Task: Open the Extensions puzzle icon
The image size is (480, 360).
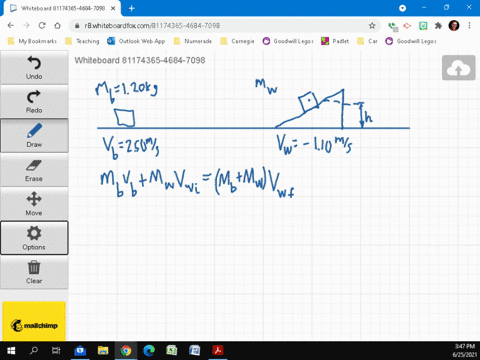Action: 438,25
